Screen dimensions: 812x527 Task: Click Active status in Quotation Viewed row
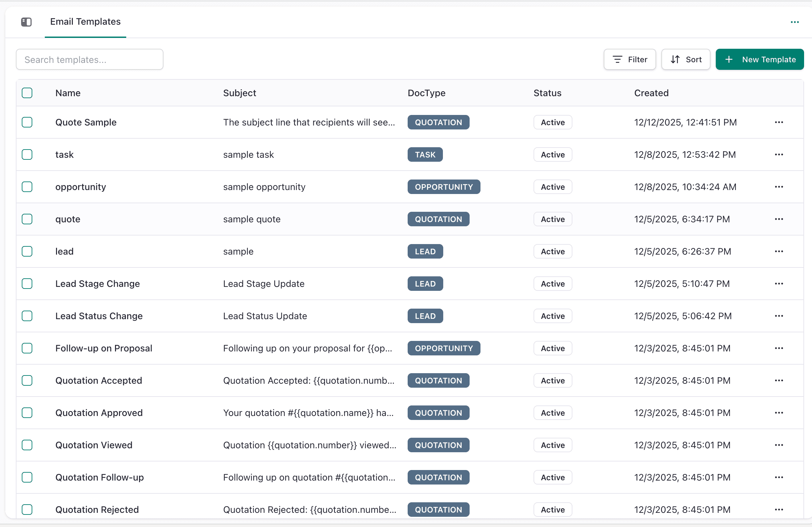coord(553,445)
